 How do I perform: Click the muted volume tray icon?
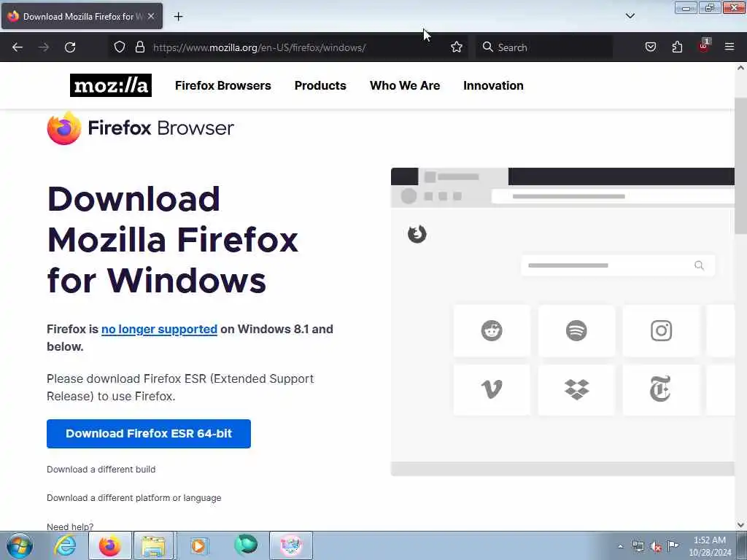(656, 547)
